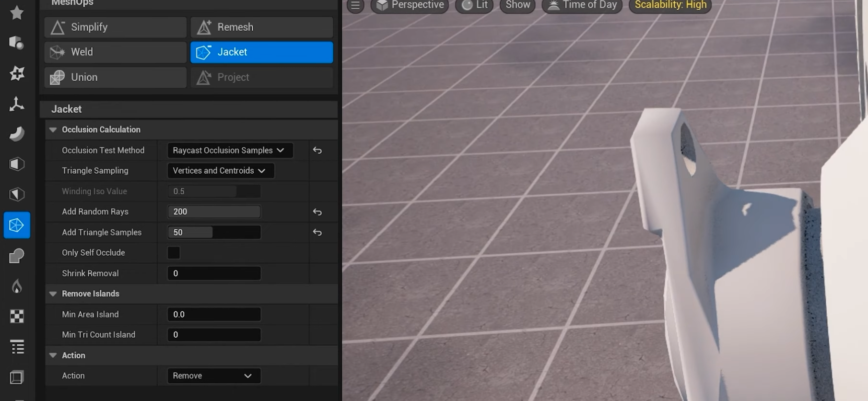
Task: Click the Simplify tool button
Action: (115, 27)
